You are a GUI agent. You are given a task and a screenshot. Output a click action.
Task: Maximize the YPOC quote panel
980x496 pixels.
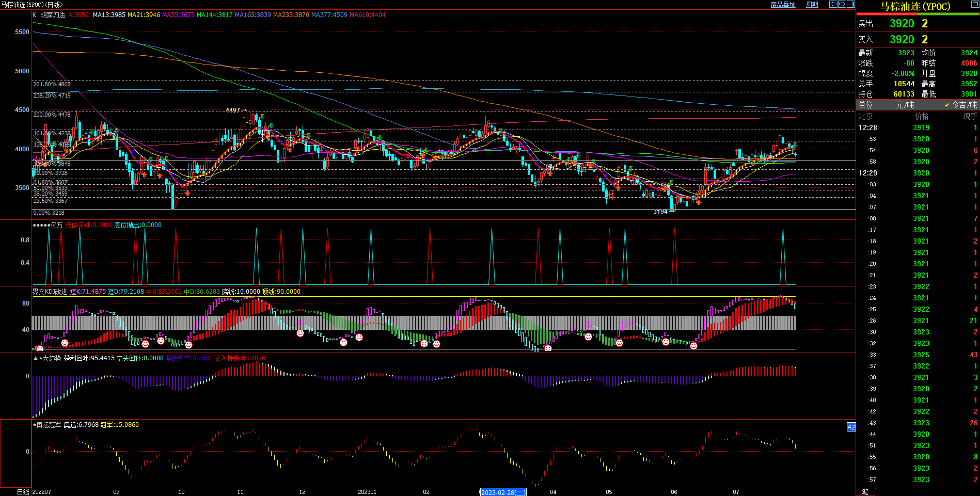975,4
